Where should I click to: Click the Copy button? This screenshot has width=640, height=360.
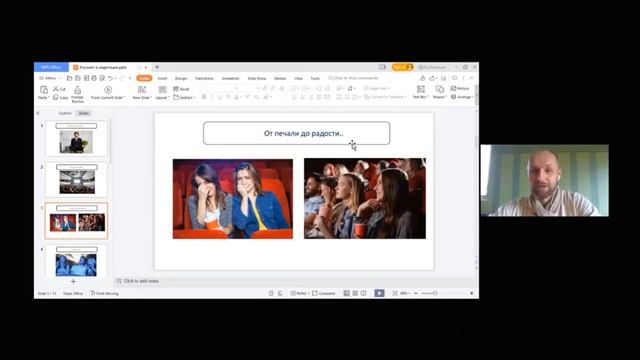tap(60, 98)
